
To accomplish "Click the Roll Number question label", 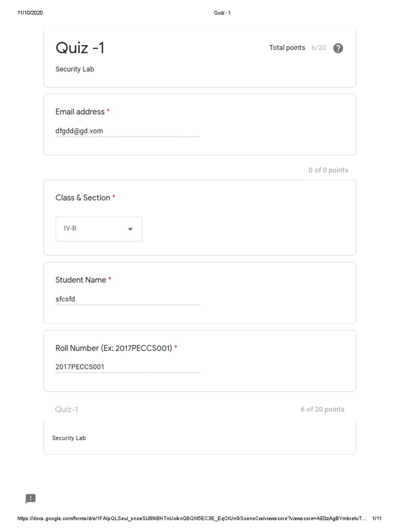I will click(x=114, y=348).
